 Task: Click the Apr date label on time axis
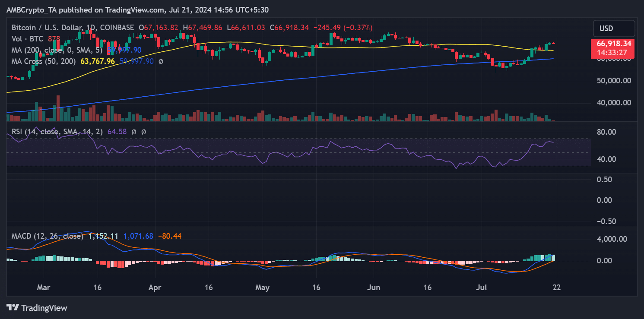154,287
